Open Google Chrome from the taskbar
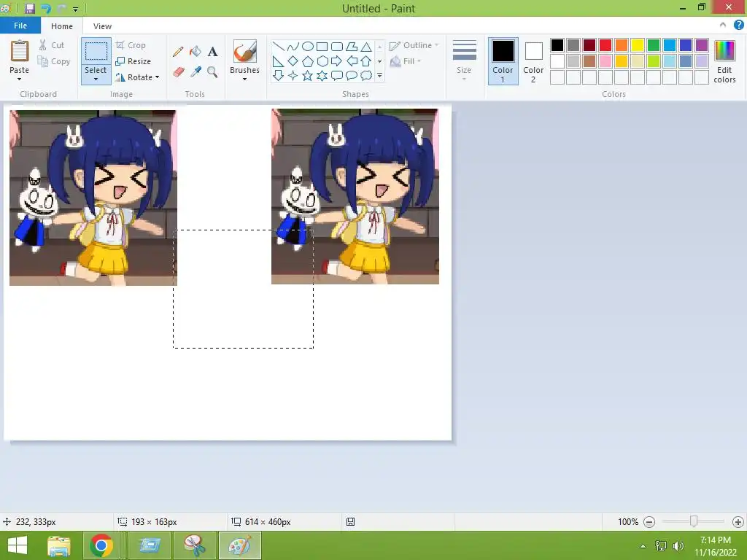 (x=101, y=545)
